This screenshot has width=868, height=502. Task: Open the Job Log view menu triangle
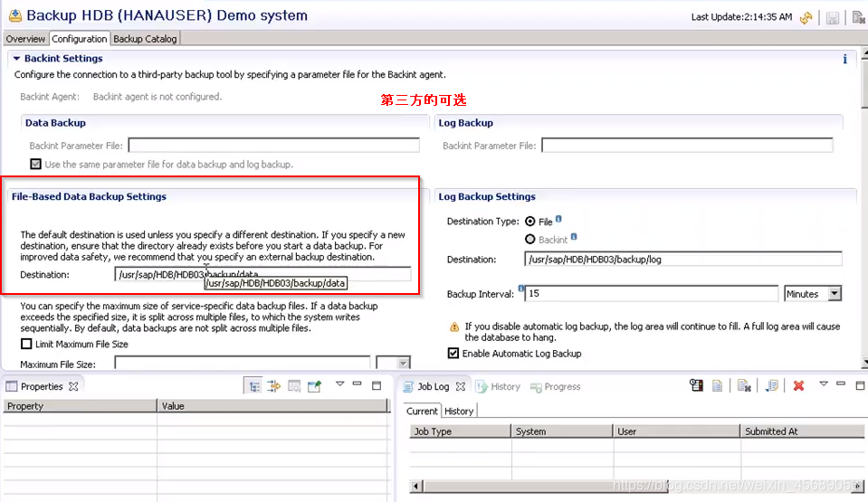pos(823,384)
